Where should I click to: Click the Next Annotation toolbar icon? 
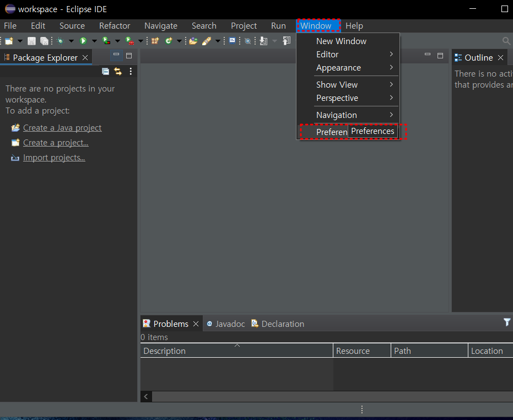(x=264, y=41)
